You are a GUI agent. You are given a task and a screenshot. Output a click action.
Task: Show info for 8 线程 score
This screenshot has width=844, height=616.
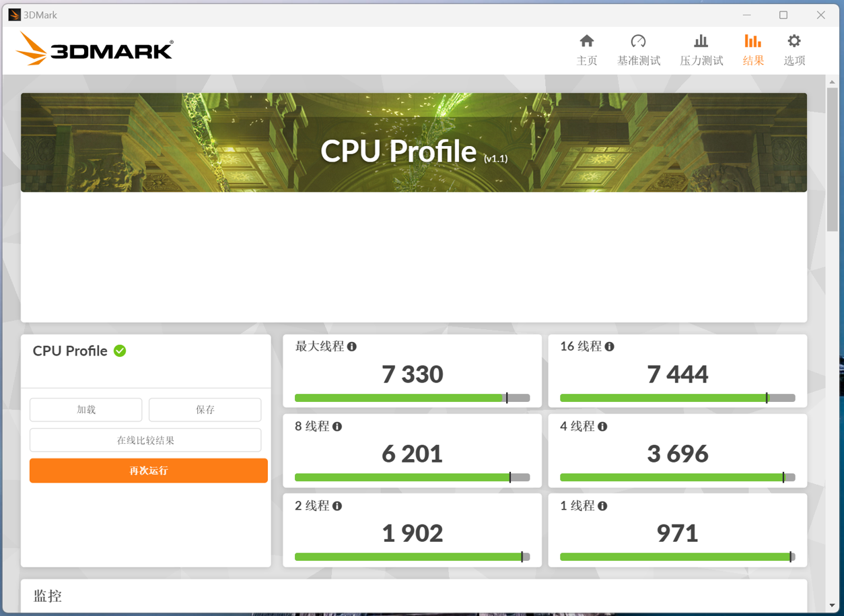tap(337, 426)
